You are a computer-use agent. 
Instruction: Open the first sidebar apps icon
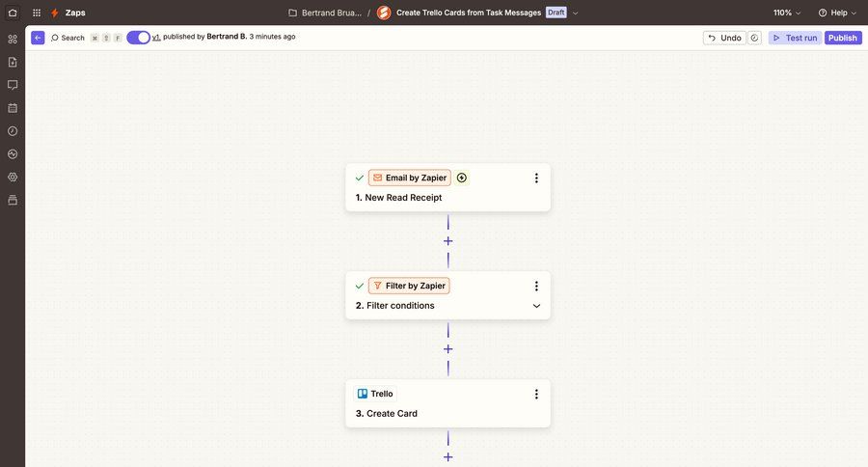(x=13, y=39)
